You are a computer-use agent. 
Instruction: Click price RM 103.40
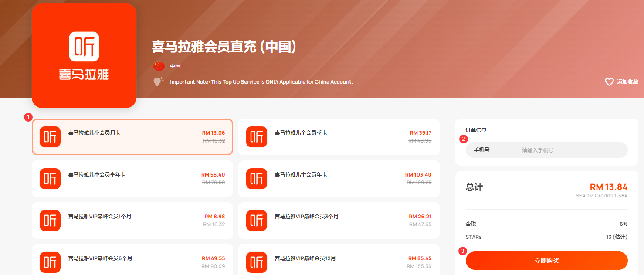(x=418, y=175)
